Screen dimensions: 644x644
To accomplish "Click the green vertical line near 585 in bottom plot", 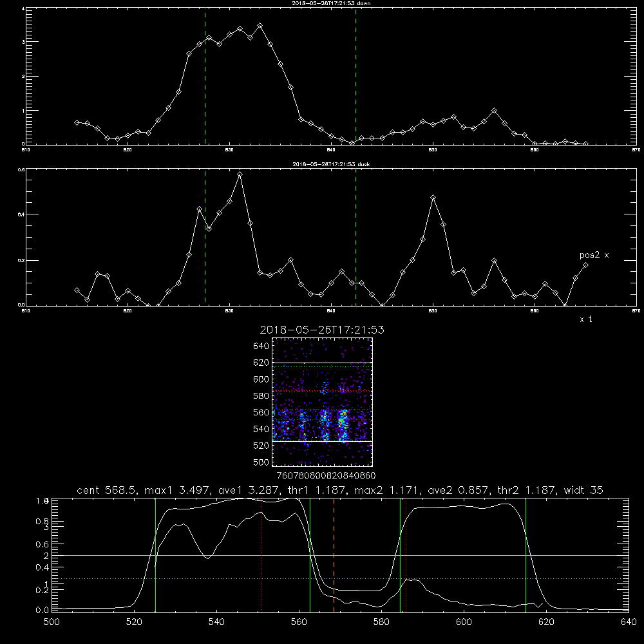I will [x=400, y=555].
